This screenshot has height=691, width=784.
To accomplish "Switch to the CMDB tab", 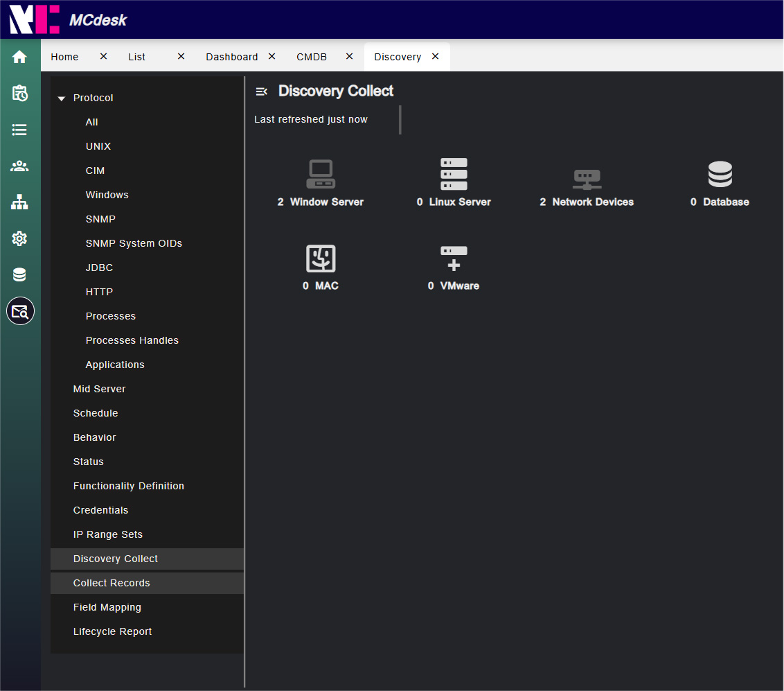I will [312, 57].
